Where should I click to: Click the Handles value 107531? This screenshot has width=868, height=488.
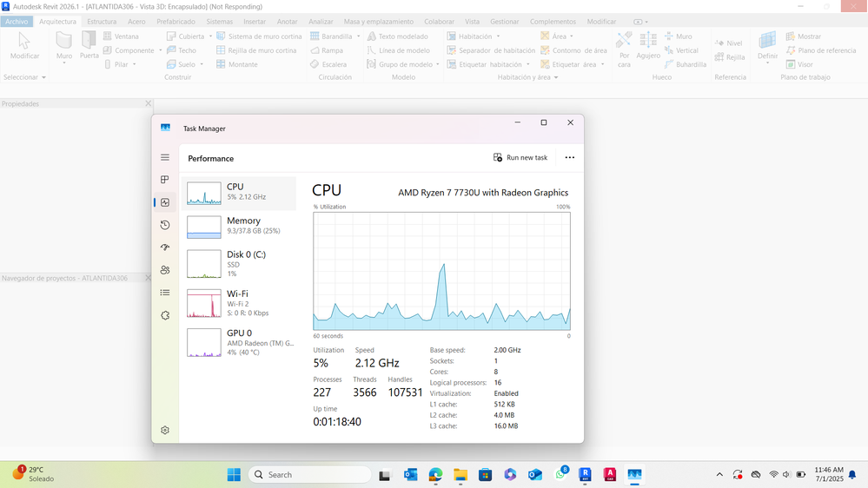405,392
